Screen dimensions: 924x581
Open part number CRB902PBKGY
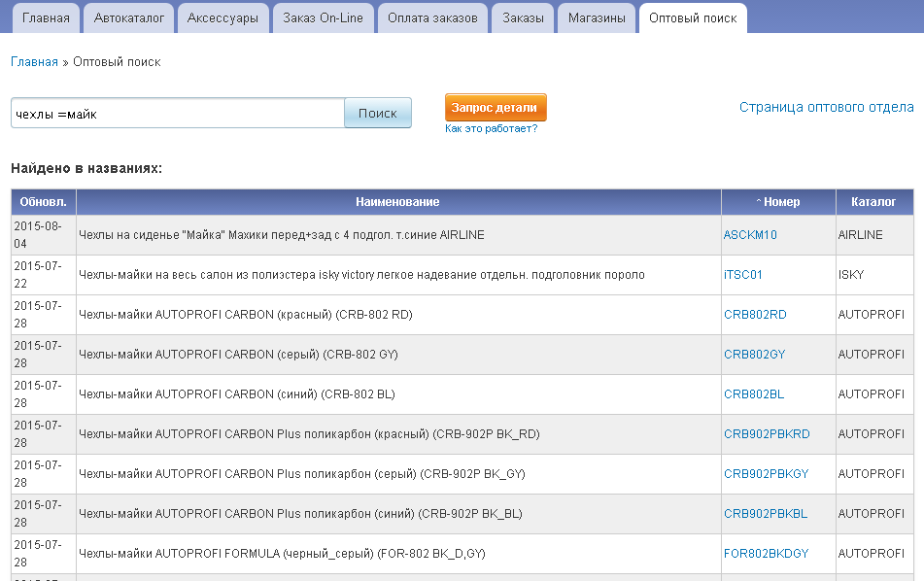click(766, 474)
